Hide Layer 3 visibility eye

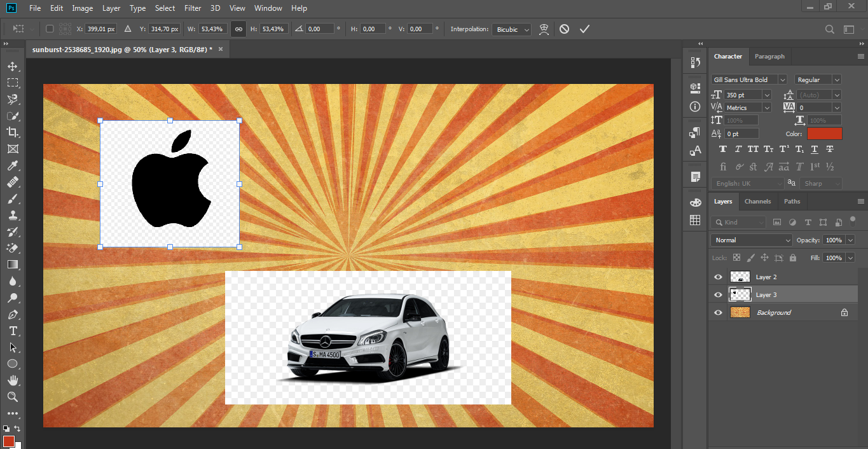(x=718, y=295)
